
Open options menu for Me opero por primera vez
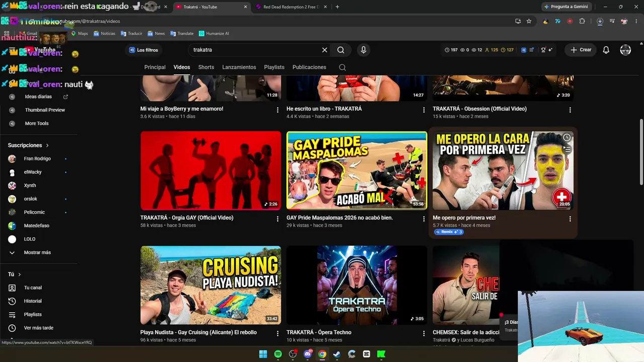(570, 219)
